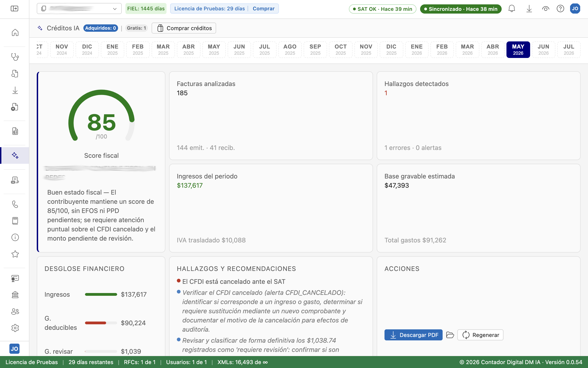588x368 pixels.
Task: Select the AGO 2025 period tab
Action: coord(290,50)
